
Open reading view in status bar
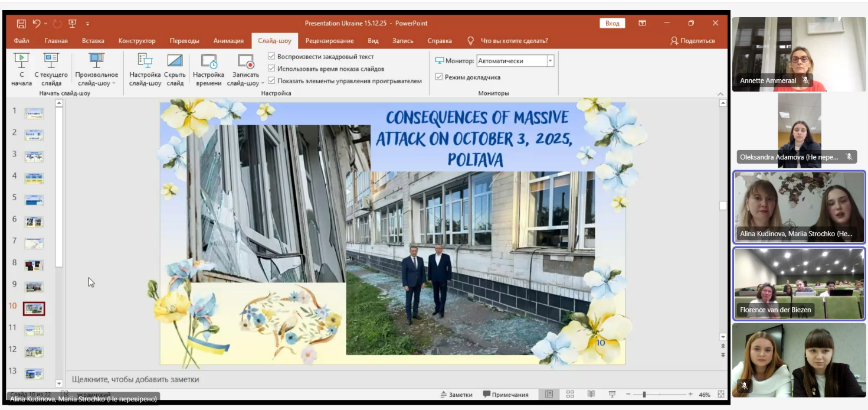point(591,395)
